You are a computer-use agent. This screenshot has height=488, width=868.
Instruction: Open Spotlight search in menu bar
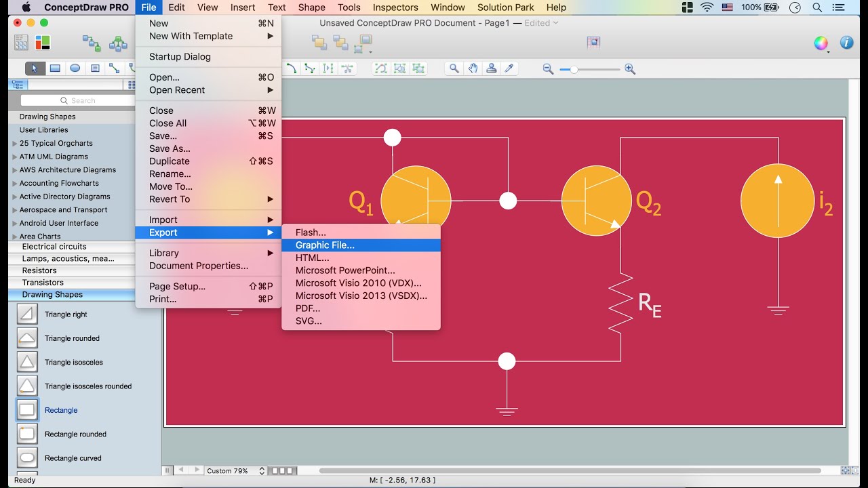pos(817,7)
